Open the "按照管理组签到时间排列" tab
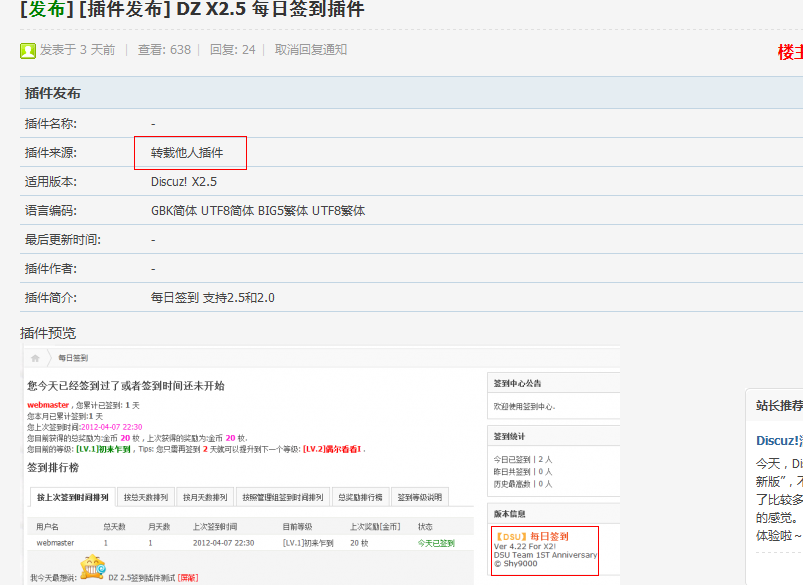The image size is (803, 585). tap(283, 497)
